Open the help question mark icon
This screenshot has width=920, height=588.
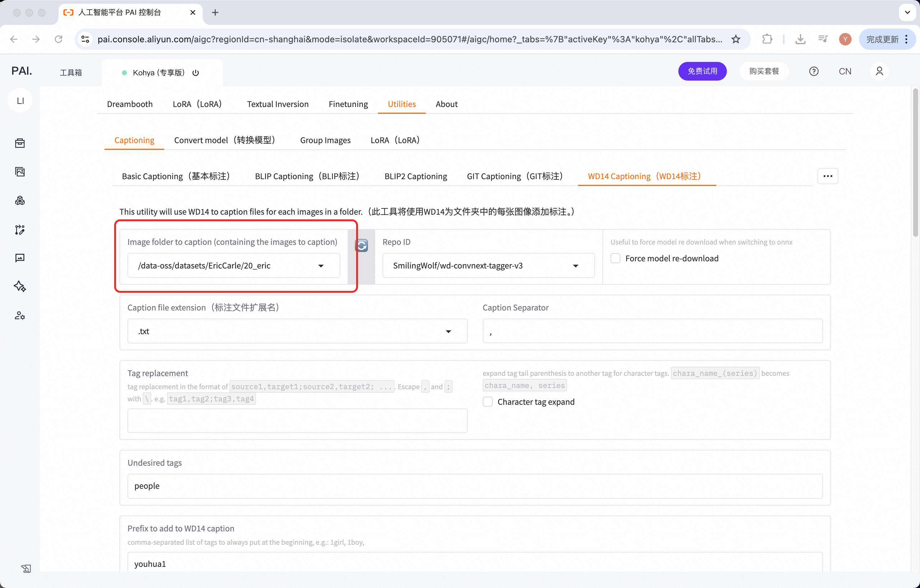[813, 72]
